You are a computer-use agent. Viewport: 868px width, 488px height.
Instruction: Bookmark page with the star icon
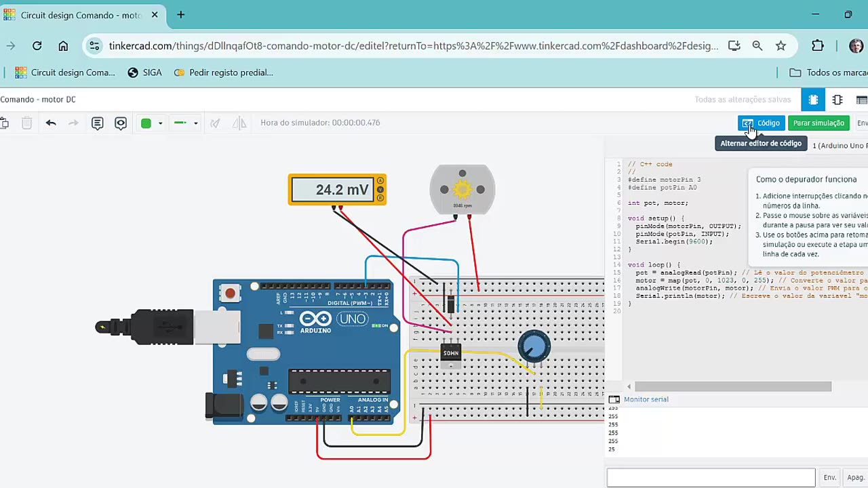coord(781,46)
